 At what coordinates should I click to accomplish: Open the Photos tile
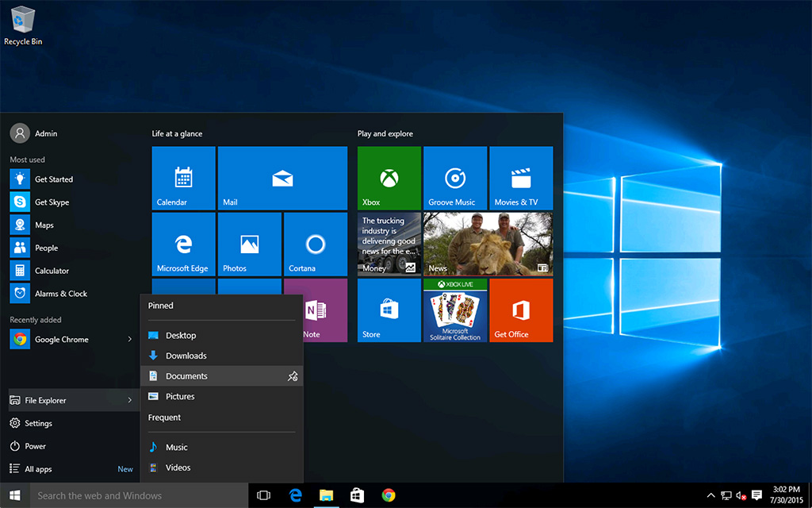coord(250,244)
